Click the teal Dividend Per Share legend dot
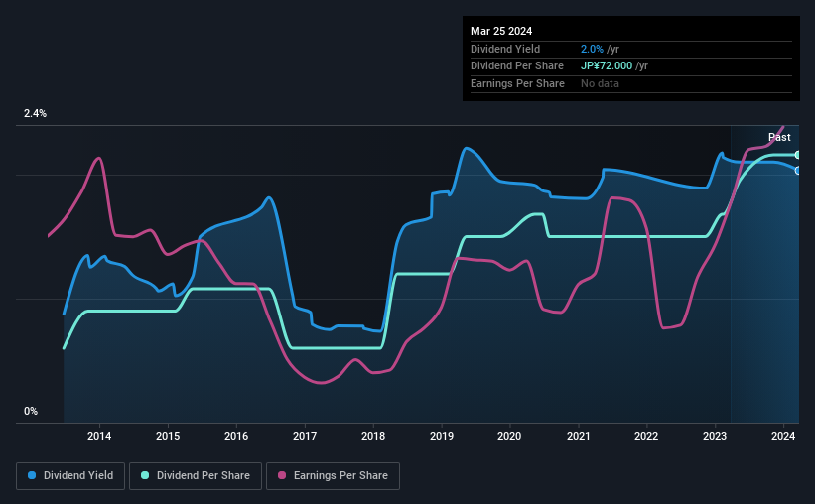The width and height of the screenshot is (815, 504). click(145, 475)
